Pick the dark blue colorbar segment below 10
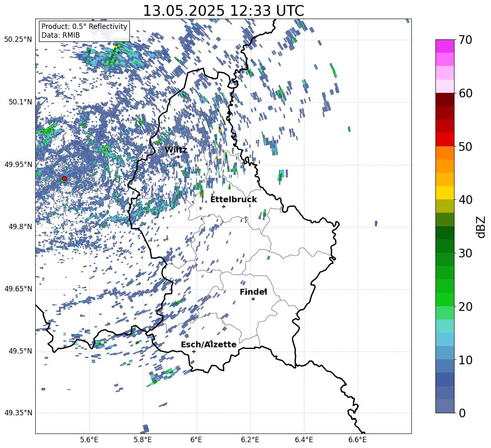The image size is (491, 448). [445, 379]
